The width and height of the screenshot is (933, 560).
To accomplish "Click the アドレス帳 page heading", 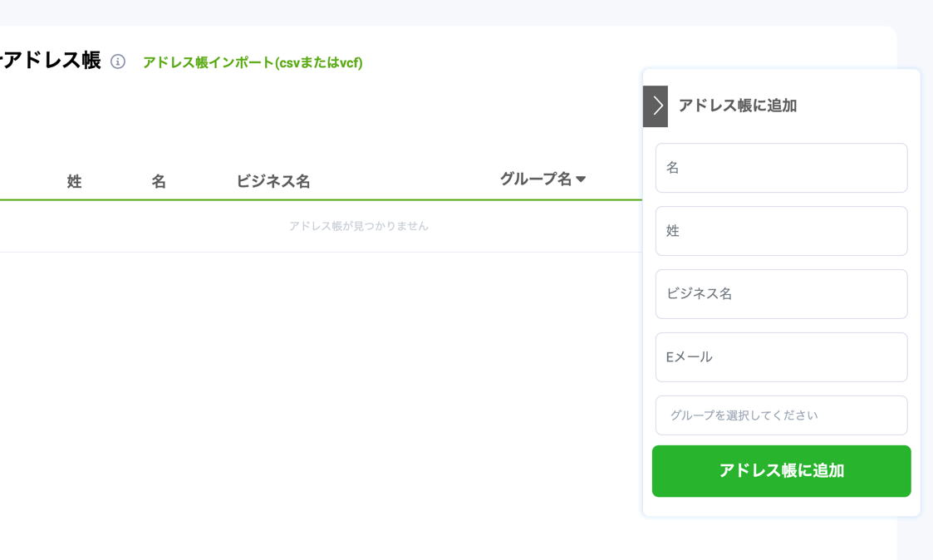I will pyautogui.click(x=50, y=60).
